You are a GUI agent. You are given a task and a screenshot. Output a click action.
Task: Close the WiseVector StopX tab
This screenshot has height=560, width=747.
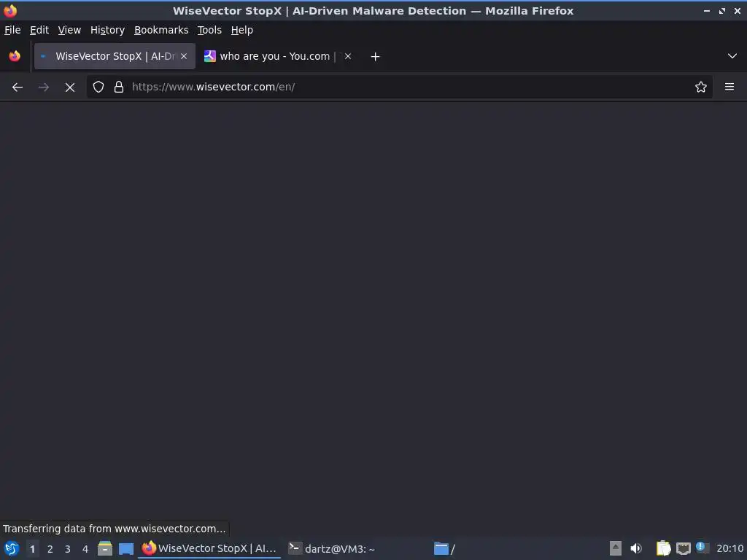pos(184,56)
